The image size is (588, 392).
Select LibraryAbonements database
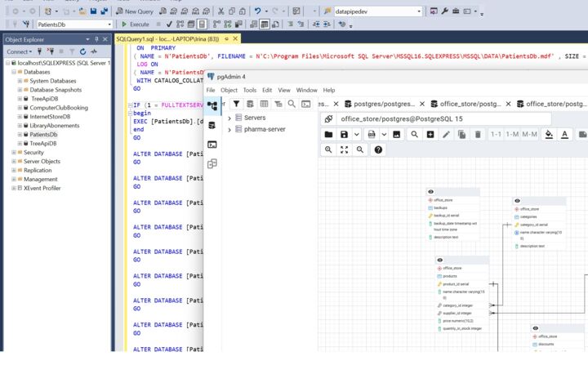click(x=55, y=126)
